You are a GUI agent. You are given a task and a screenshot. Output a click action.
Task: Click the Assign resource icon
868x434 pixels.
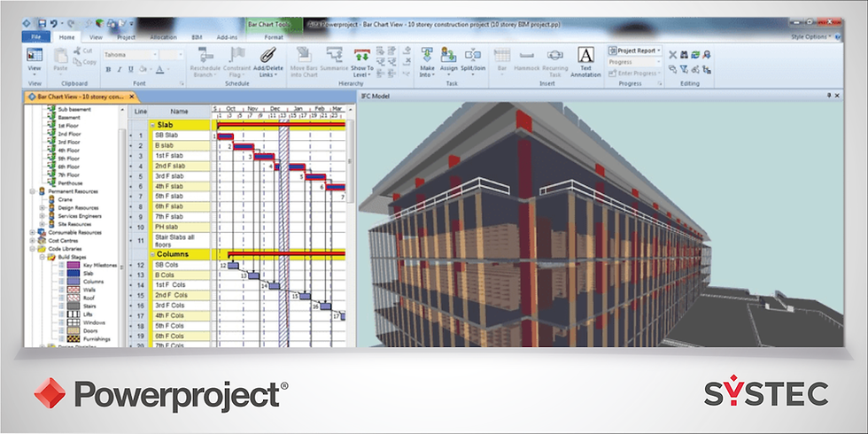(x=448, y=54)
